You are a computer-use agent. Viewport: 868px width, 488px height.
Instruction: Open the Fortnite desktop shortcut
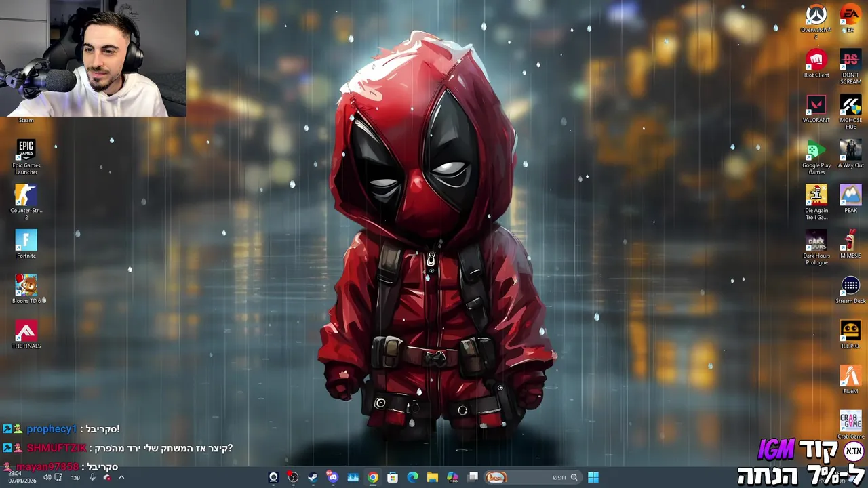click(26, 245)
